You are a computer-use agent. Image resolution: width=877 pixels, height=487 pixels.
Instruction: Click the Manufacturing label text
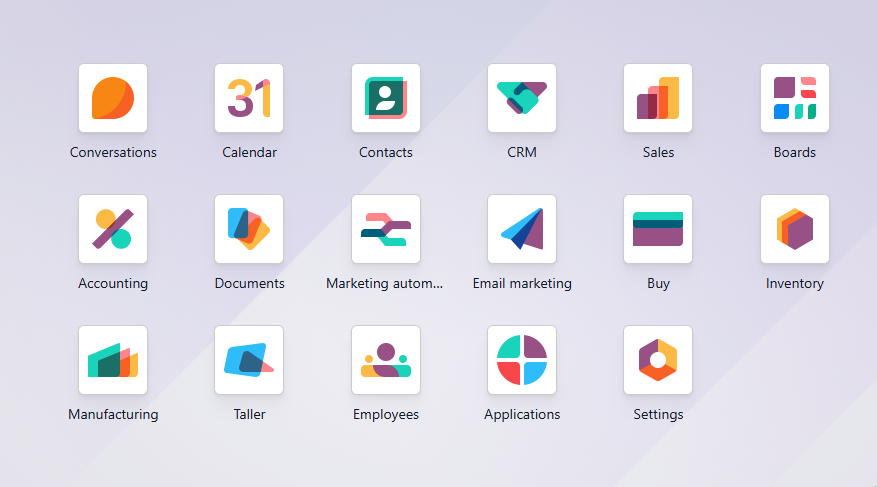pos(113,414)
